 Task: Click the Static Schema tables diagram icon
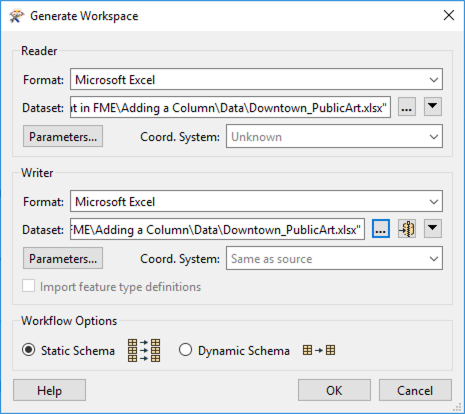(144, 350)
